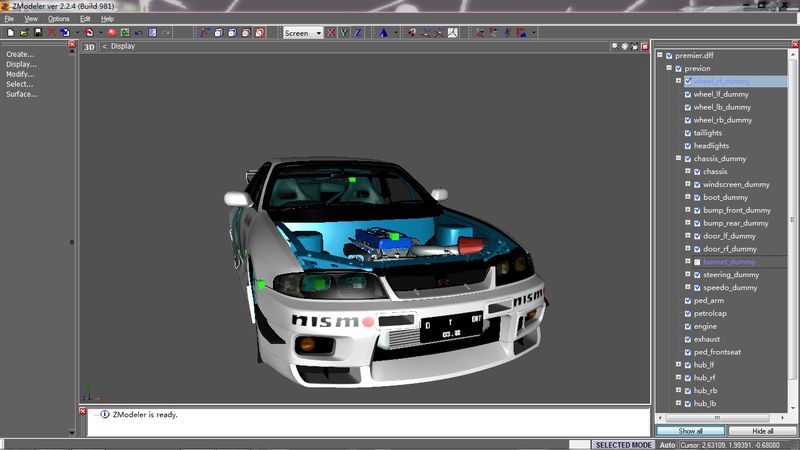Click the viewport fit-to-view icon

(x=634, y=46)
